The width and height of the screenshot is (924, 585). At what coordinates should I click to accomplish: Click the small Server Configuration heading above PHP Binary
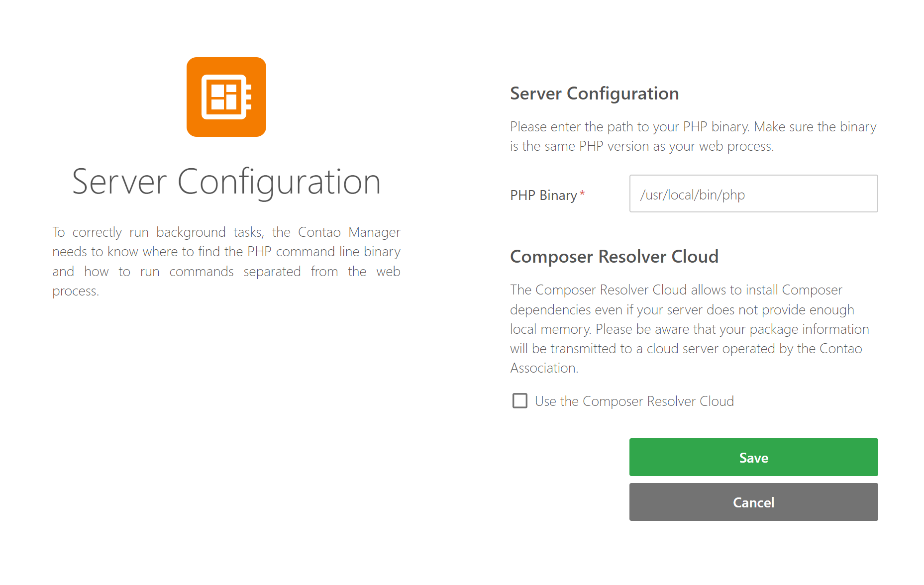click(x=595, y=94)
